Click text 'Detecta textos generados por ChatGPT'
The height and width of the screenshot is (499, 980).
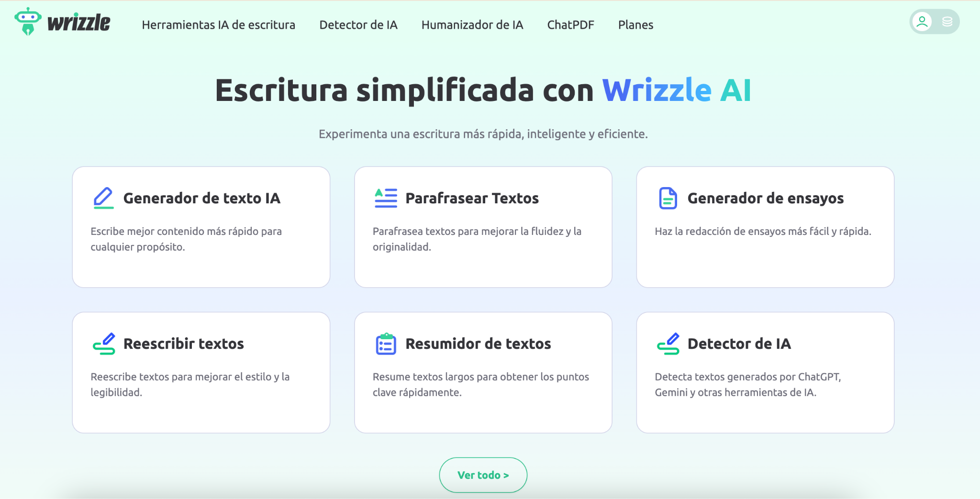[747, 377]
